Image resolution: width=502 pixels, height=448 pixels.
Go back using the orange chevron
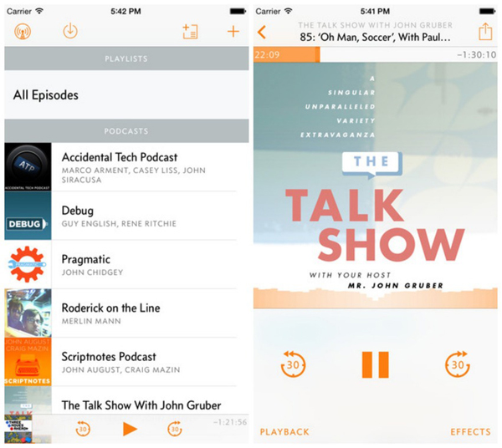[x=262, y=32]
